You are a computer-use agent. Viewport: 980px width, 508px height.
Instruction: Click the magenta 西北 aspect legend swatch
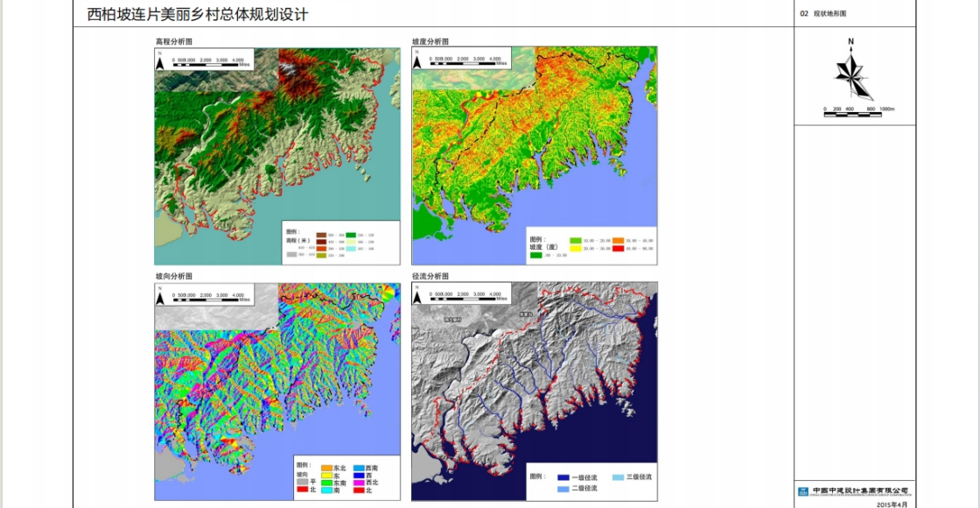358,483
